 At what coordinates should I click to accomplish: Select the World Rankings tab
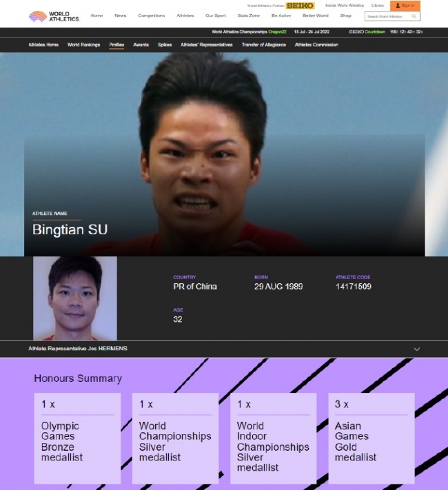(83, 45)
